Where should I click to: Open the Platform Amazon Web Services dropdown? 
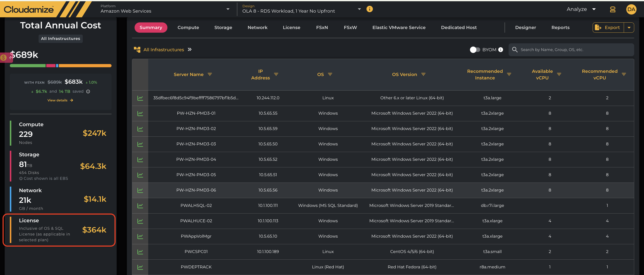click(165, 9)
